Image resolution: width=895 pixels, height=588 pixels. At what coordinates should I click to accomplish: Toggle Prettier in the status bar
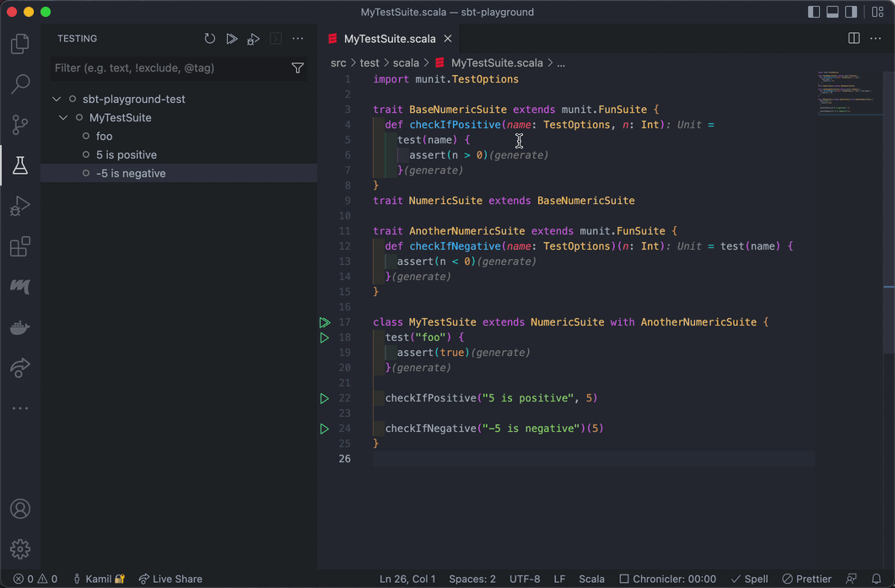pyautogui.click(x=806, y=579)
